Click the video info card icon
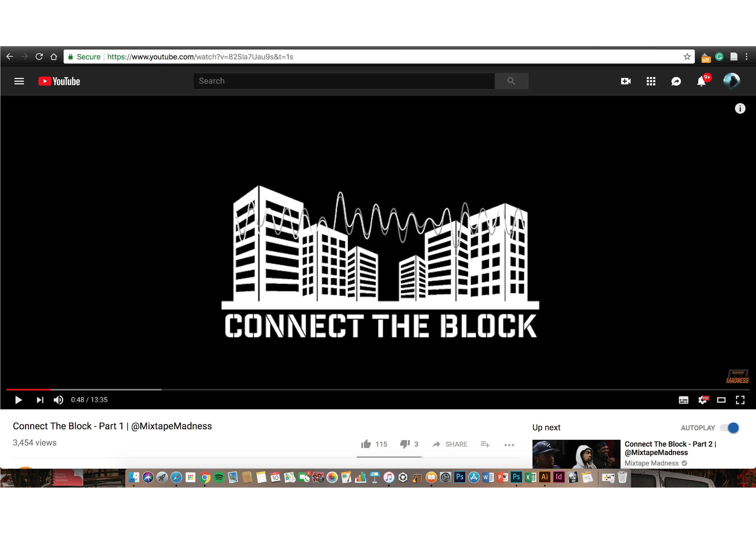This screenshot has width=756, height=534. click(740, 108)
